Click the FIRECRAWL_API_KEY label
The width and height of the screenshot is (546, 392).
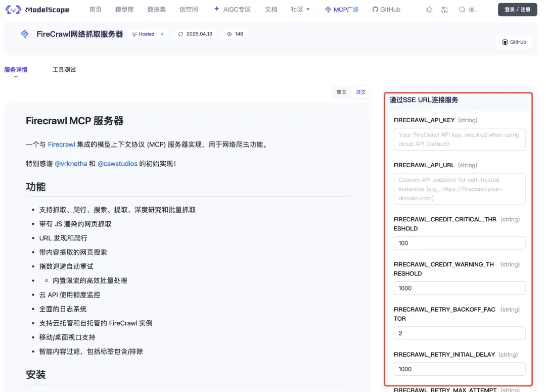click(x=424, y=120)
